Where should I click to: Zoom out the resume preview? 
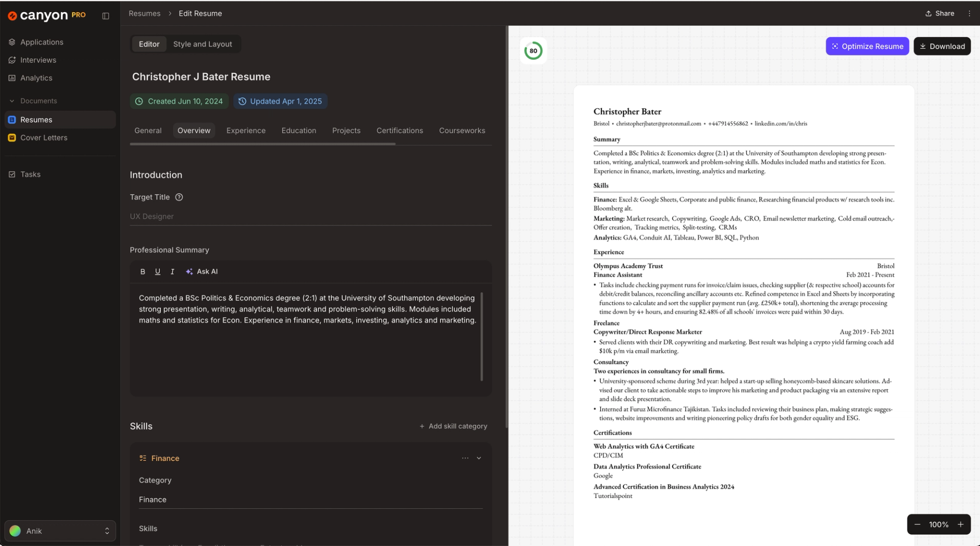pos(917,525)
